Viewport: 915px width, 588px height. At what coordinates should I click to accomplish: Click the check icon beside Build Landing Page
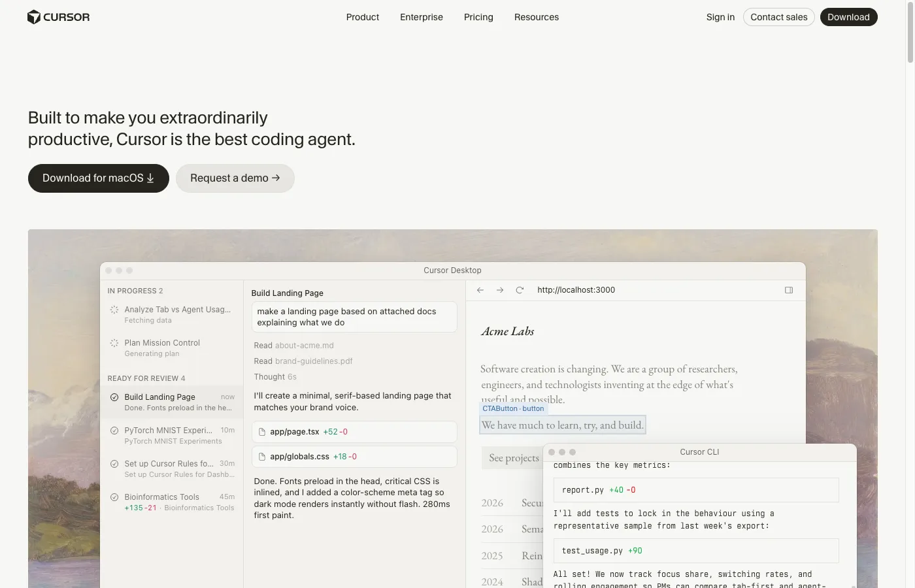[114, 397]
